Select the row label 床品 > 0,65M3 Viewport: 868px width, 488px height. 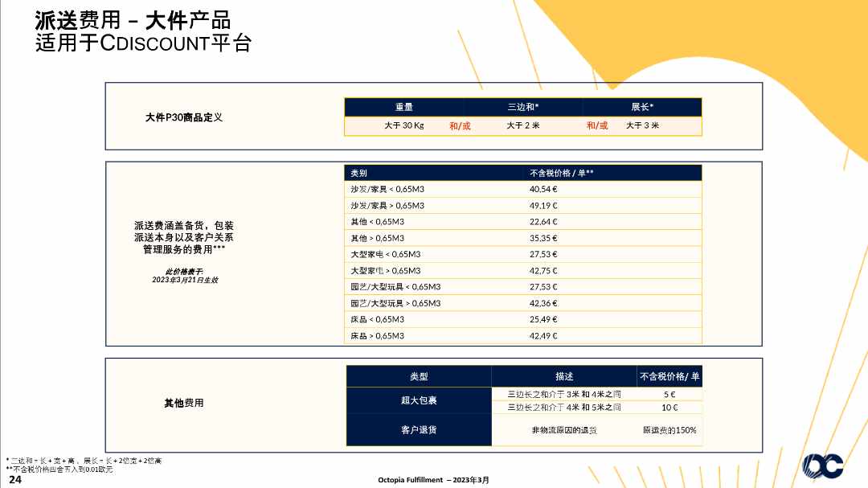pyautogui.click(x=378, y=336)
